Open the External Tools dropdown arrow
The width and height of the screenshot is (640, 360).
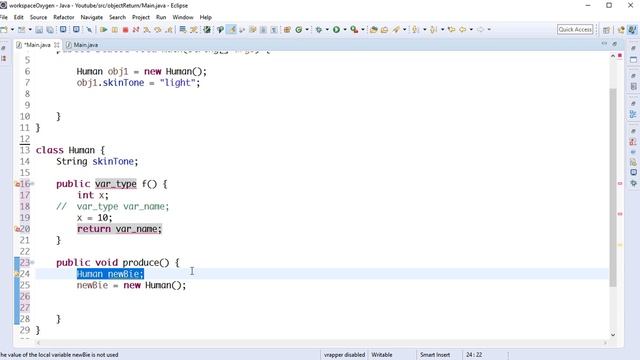pyautogui.click(x=362, y=29)
